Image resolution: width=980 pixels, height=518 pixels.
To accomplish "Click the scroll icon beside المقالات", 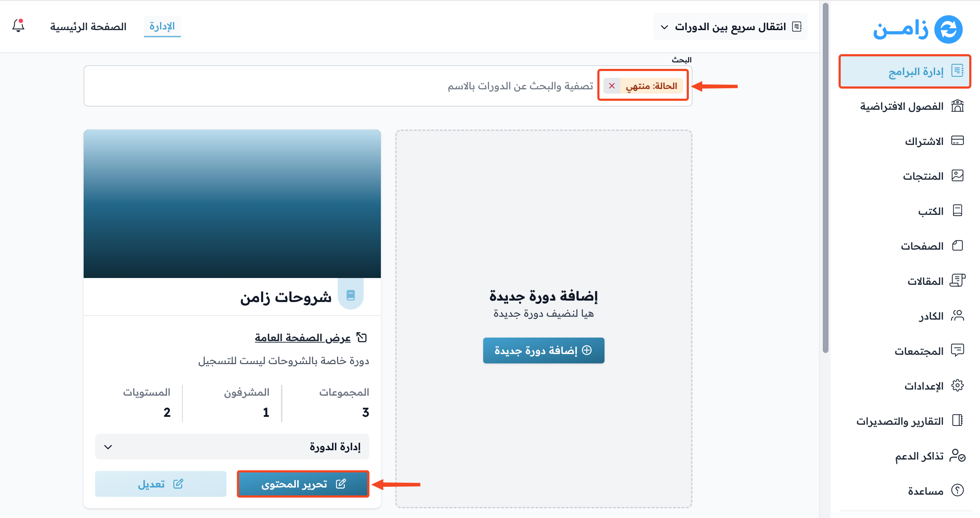I will click(x=957, y=281).
